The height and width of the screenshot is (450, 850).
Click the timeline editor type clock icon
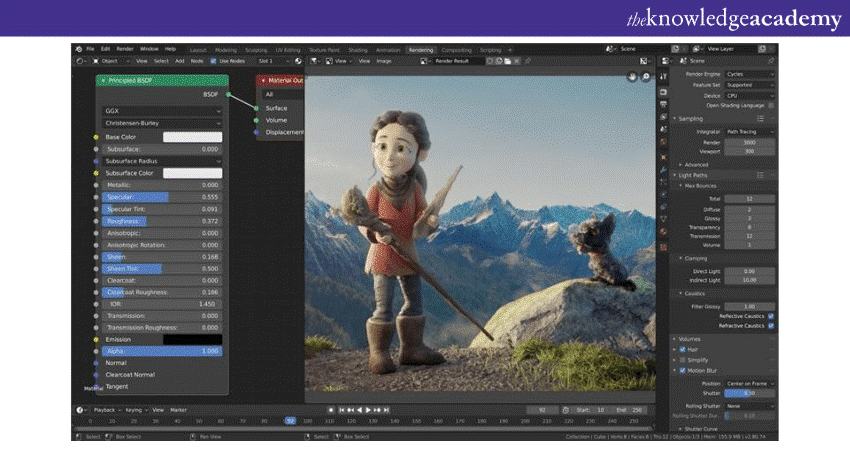(x=80, y=410)
